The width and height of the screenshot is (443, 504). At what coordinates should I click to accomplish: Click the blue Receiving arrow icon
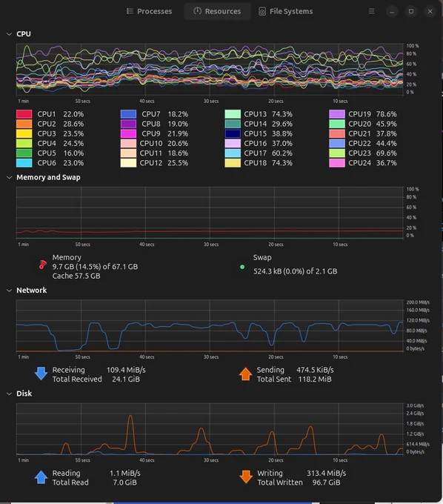41,374
